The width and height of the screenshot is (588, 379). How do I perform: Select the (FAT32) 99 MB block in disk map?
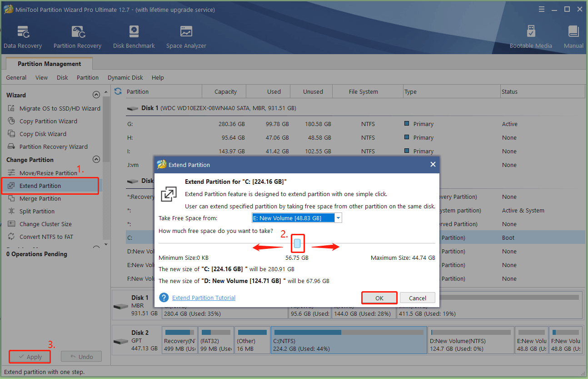pos(216,340)
